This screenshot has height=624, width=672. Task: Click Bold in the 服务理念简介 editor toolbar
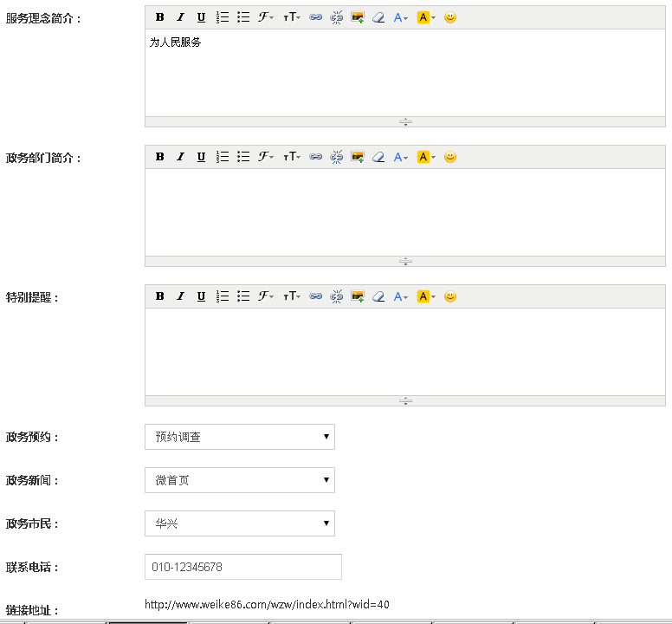(159, 17)
